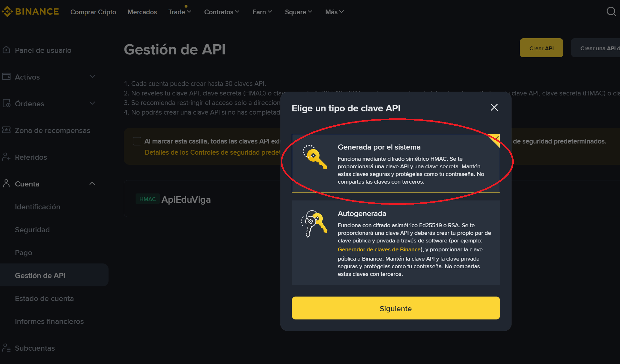Select the Autogenerada key option
Screen dimensions: 620x364
(x=396, y=243)
